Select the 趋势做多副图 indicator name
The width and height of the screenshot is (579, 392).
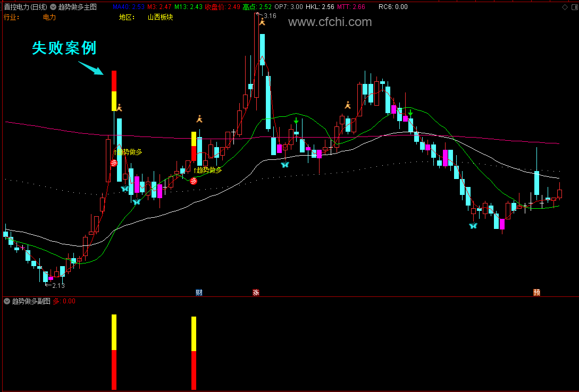click(x=31, y=301)
